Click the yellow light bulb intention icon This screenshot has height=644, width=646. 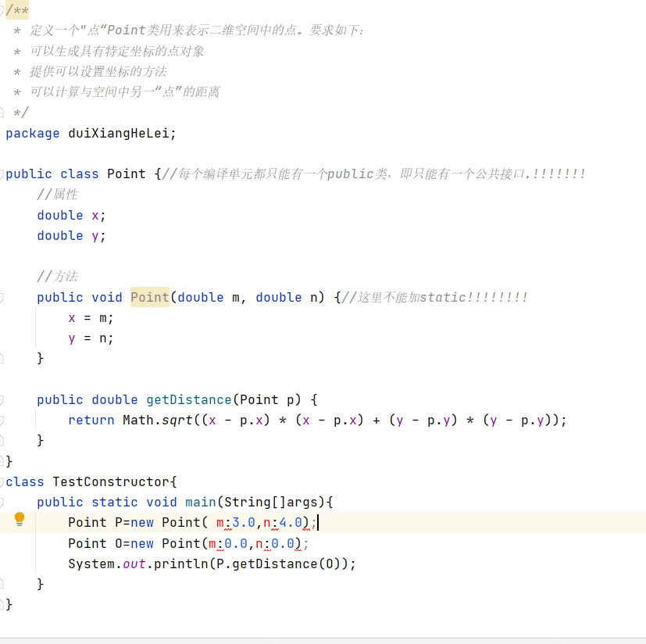point(20,519)
